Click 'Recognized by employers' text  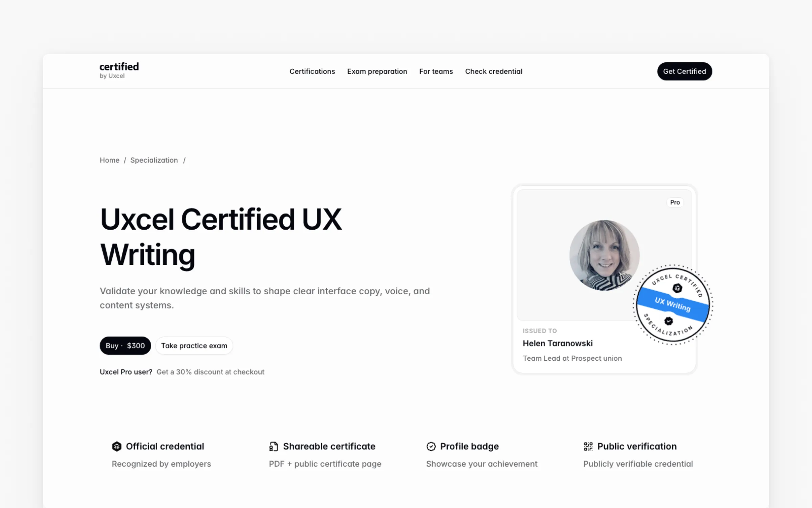(x=161, y=464)
